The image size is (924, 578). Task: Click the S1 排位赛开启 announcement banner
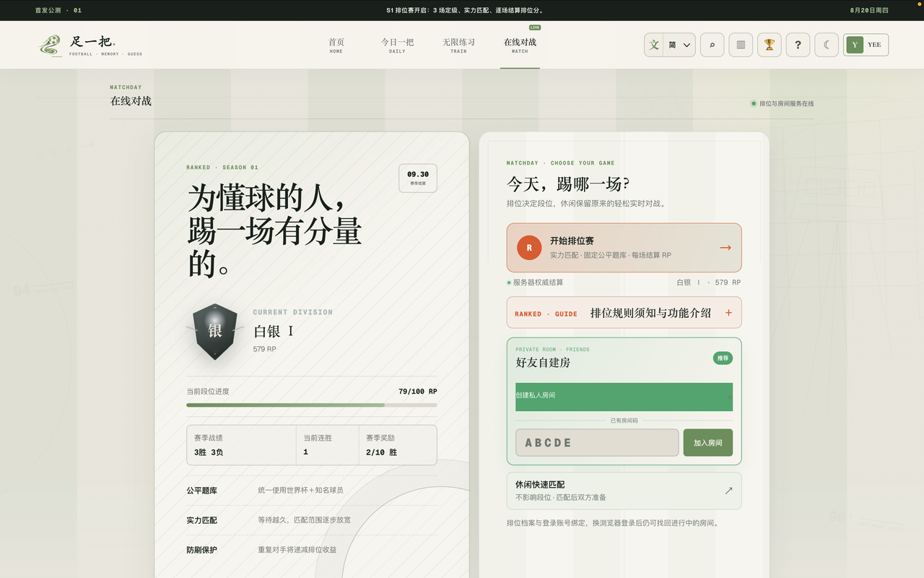(x=466, y=10)
